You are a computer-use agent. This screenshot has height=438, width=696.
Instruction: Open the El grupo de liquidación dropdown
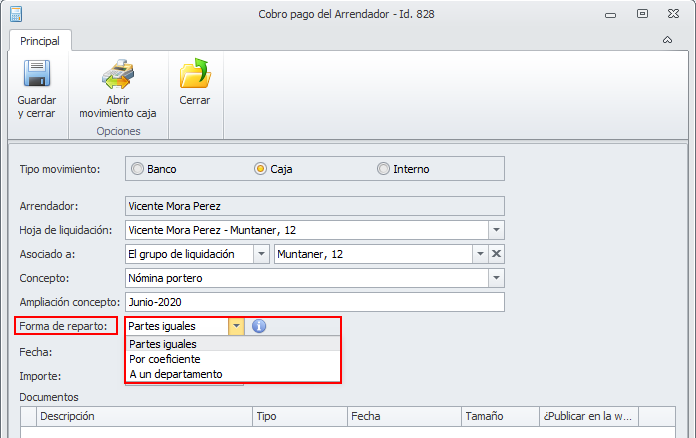[x=261, y=254]
